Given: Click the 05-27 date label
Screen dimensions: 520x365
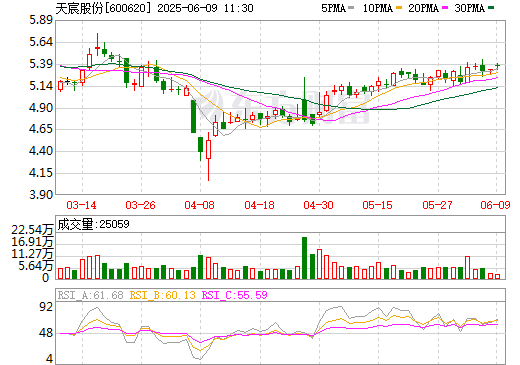Looking at the screenshot, I should (x=437, y=205).
